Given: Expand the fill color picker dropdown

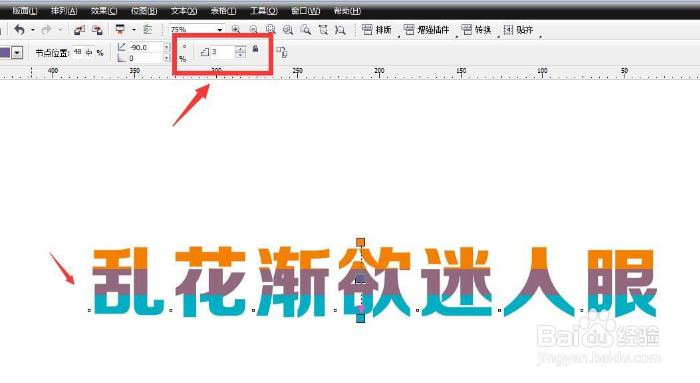Looking at the screenshot, I should [17, 53].
